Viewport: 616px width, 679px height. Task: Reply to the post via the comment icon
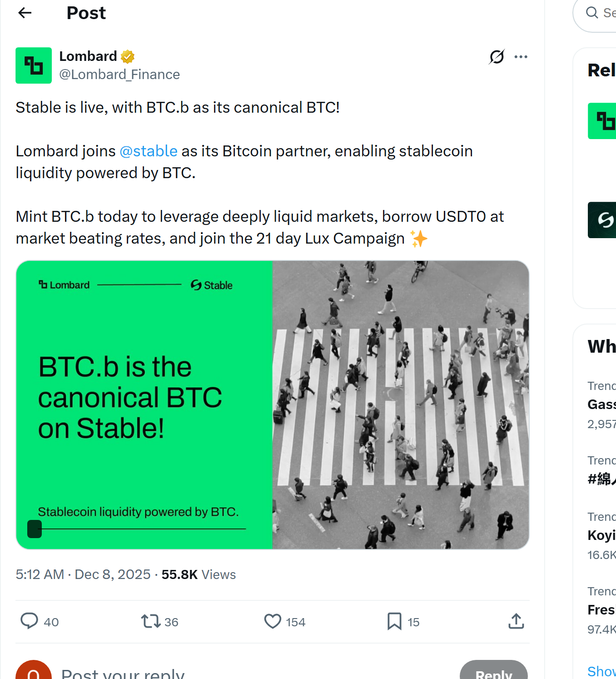30,621
